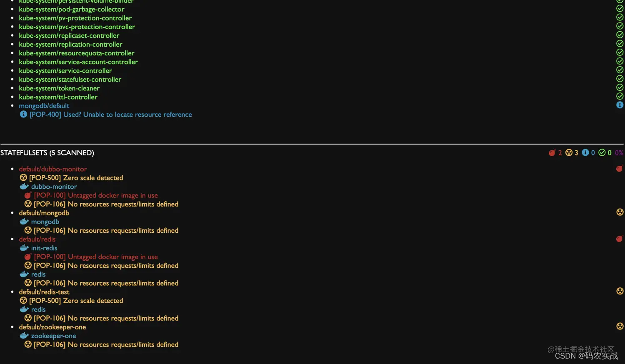This screenshot has height=364, width=625.
Task: Select the 'default/mongodb' statefulset entry
Action: click(44, 213)
